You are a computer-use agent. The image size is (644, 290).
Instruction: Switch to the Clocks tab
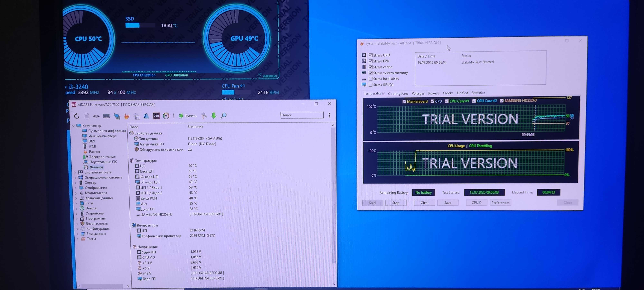[448, 93]
